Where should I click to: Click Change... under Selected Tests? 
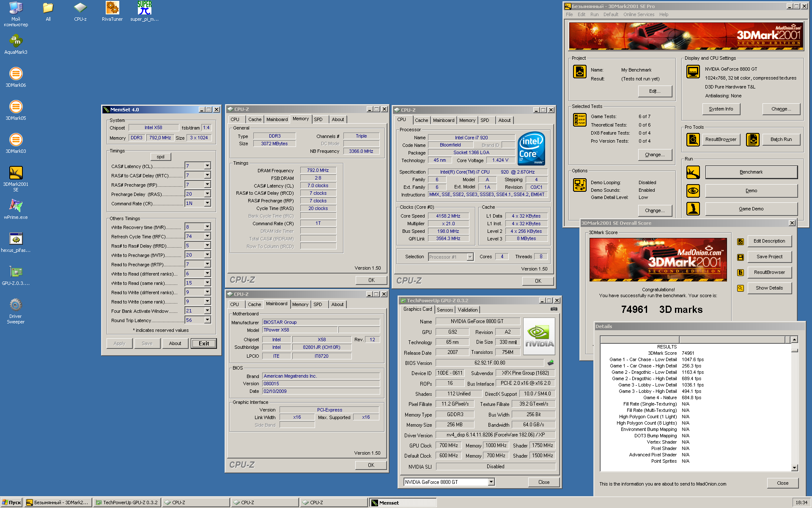point(655,155)
